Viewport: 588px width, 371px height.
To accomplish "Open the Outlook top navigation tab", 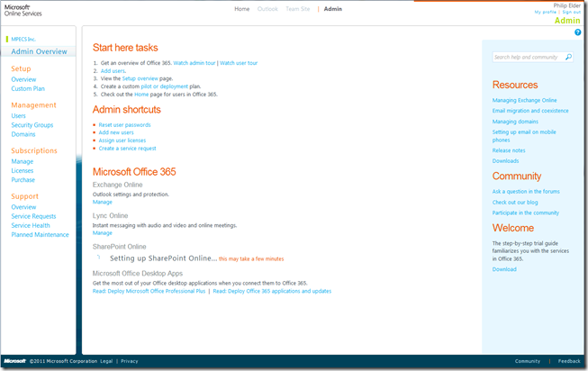I will [267, 9].
